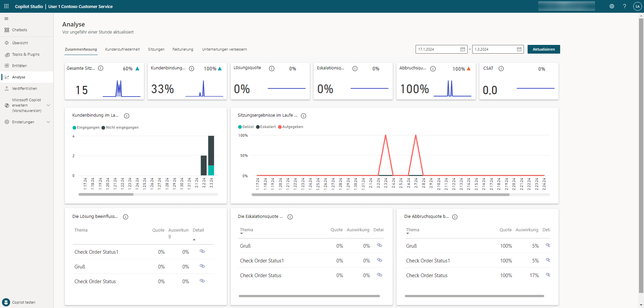Show info for Die Lösung beeinflusst table

click(126, 217)
